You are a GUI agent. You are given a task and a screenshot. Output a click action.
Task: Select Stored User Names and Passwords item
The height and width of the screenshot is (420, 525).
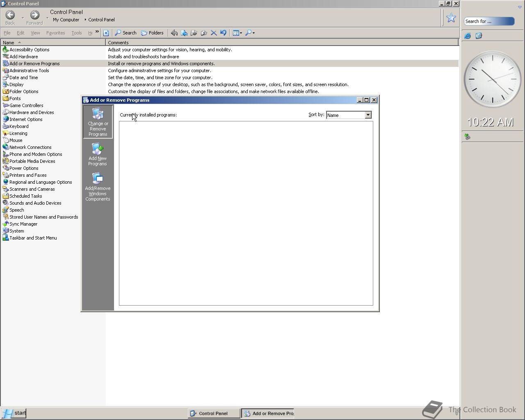click(x=40, y=217)
